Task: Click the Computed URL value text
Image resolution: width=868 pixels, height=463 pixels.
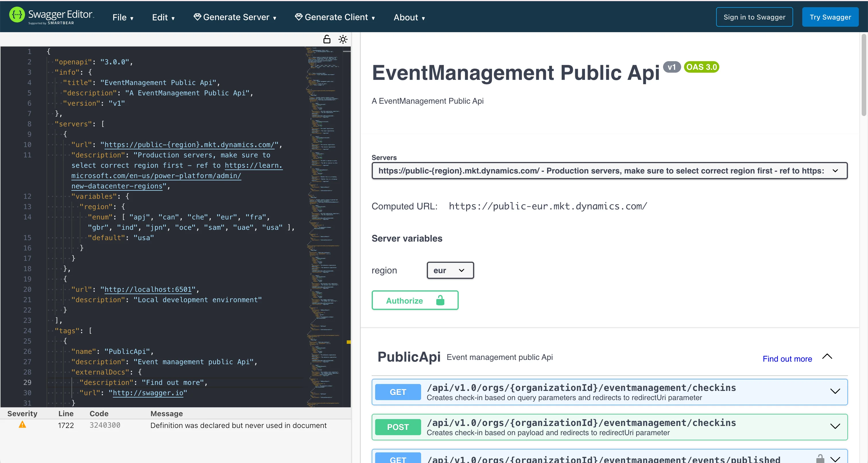Action: (548, 206)
